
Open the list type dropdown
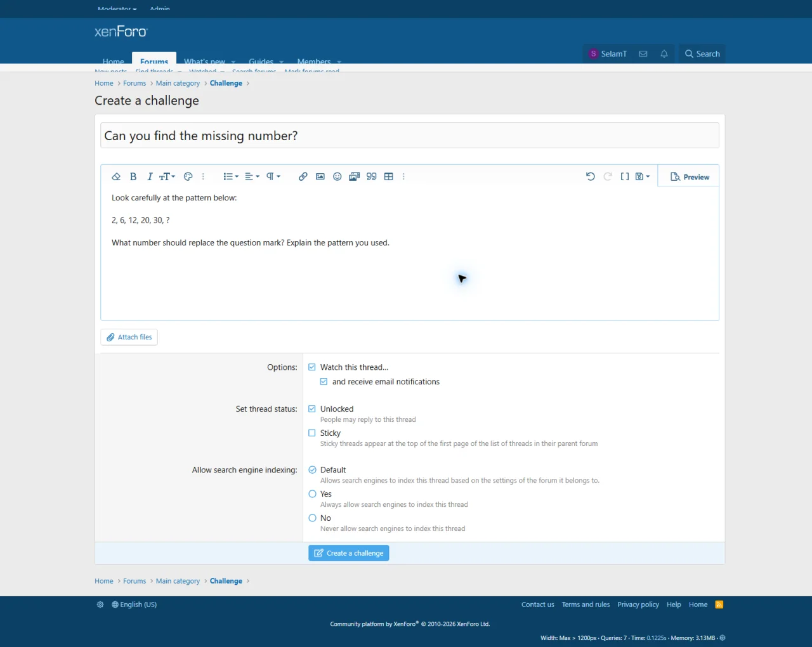click(231, 177)
